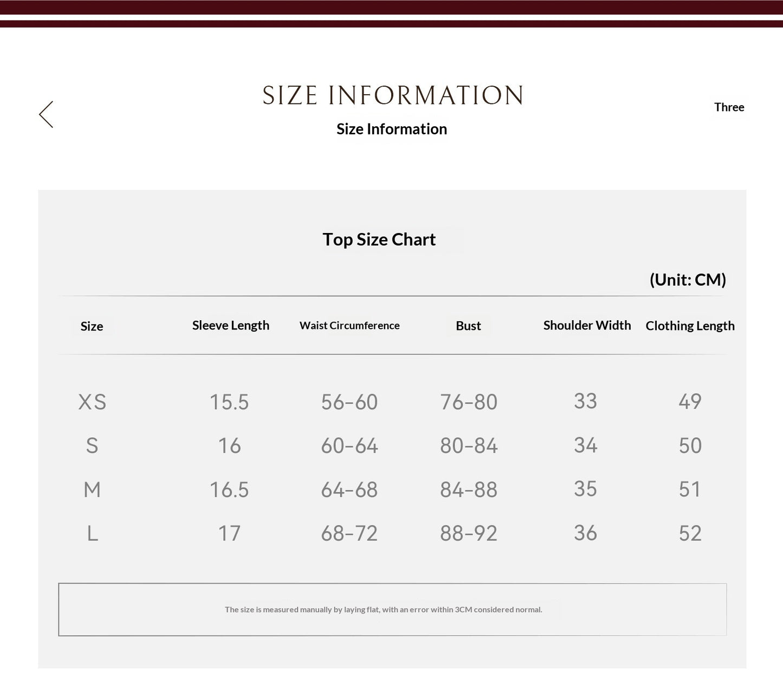Viewport: 783px width, 700px height.
Task: Click the Size column header
Action: [92, 326]
